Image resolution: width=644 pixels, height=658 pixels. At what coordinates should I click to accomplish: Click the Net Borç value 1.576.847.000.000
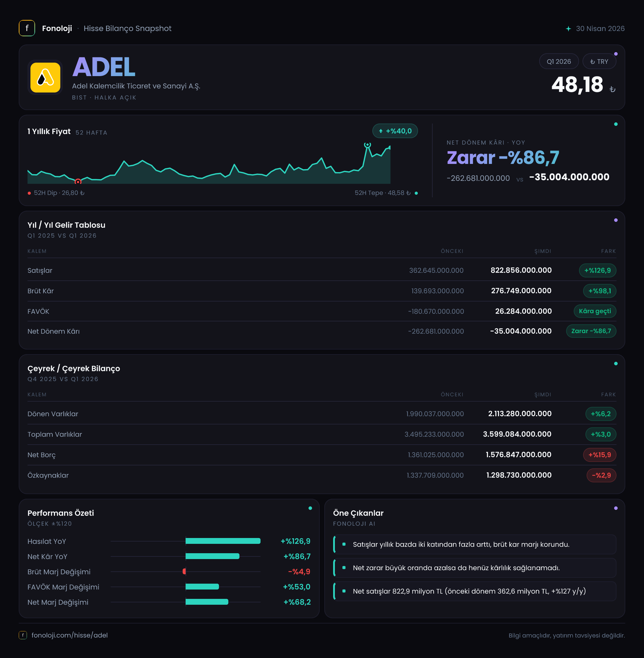(518, 455)
